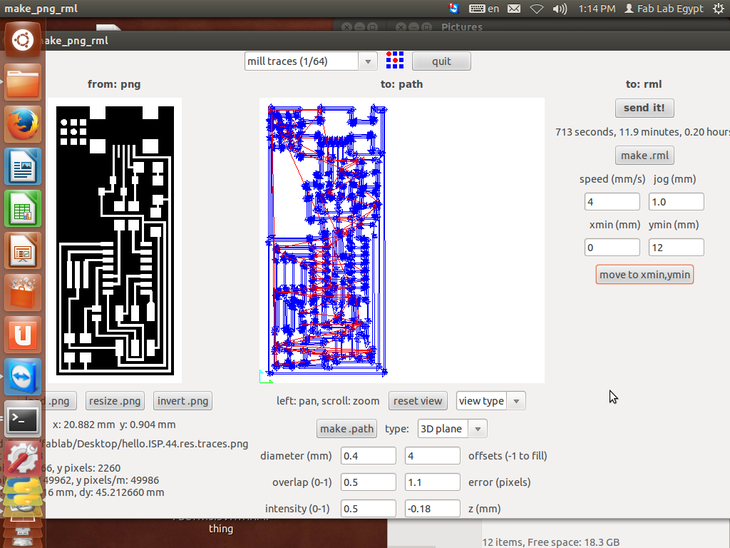The height and width of the screenshot is (548, 730).
Task: Launch Firefox from the dock
Action: [x=22, y=124]
